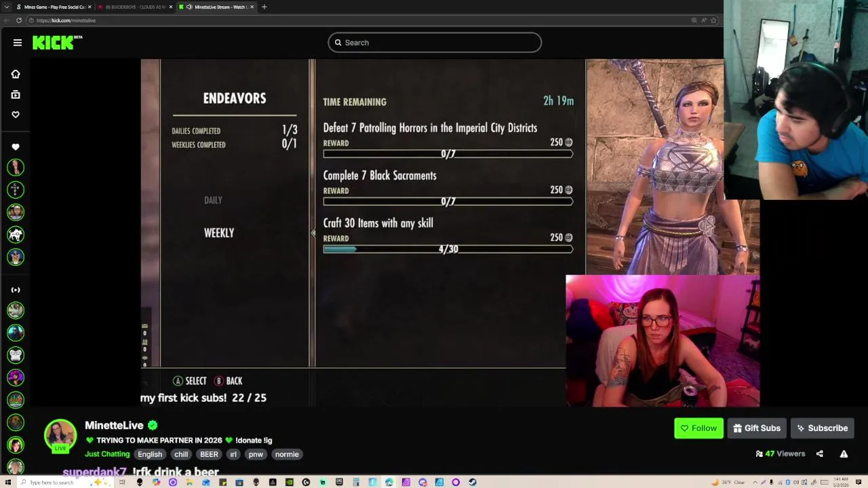Click the 4/30 crafting progress bar
Viewport: 868px width, 488px height.
pyautogui.click(x=448, y=249)
